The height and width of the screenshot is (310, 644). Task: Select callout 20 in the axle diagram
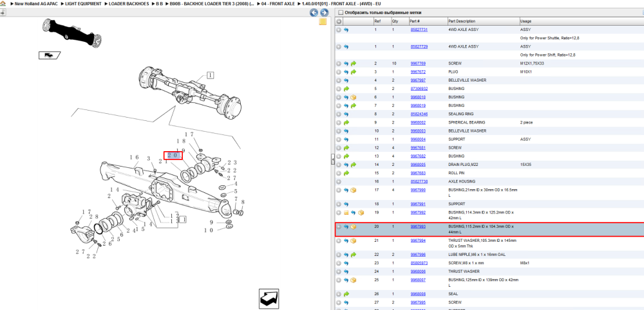point(173,156)
